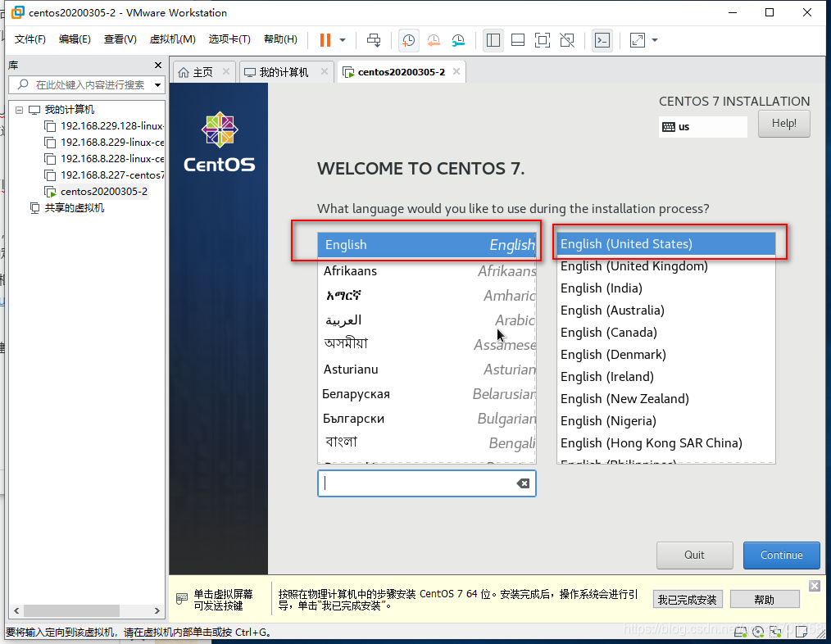Click the library scrollbar left arrow
The height and width of the screenshot is (644, 831).
[x=16, y=610]
